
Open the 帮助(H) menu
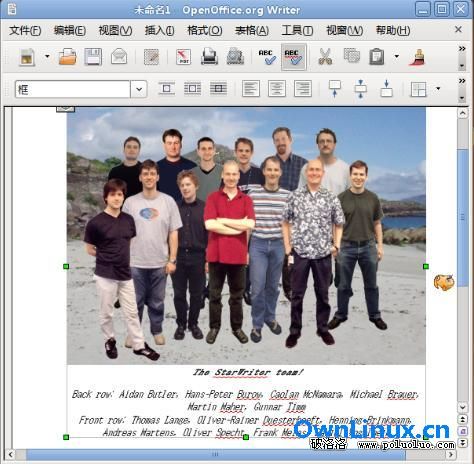(393, 31)
